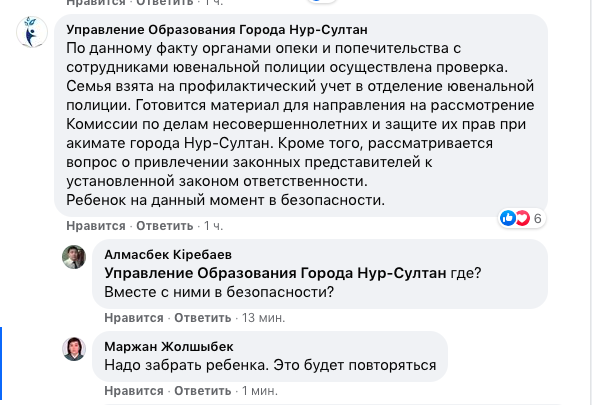This screenshot has width=592, height=405.
Task: Open the 1 мин. timestamp
Action: [x=260, y=391]
